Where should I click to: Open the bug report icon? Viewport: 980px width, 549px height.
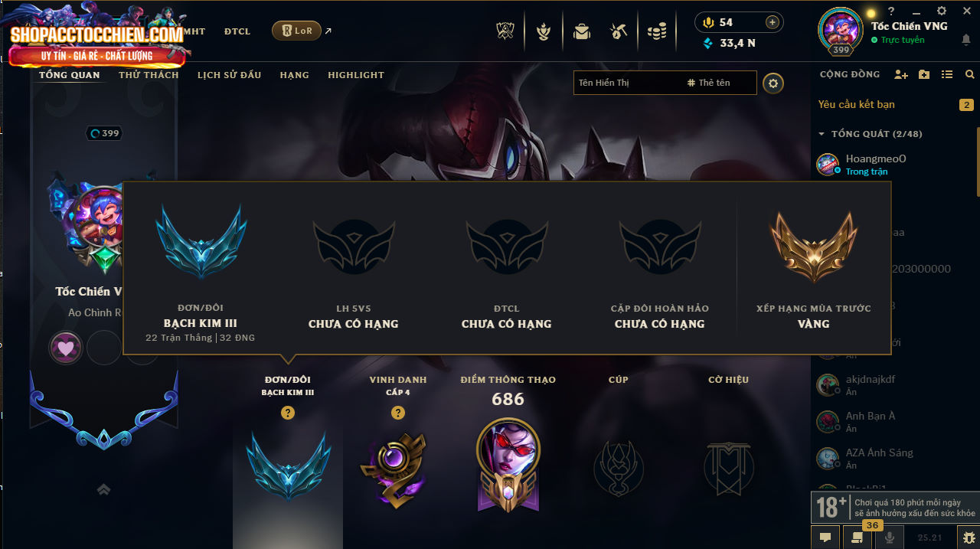[x=969, y=538]
